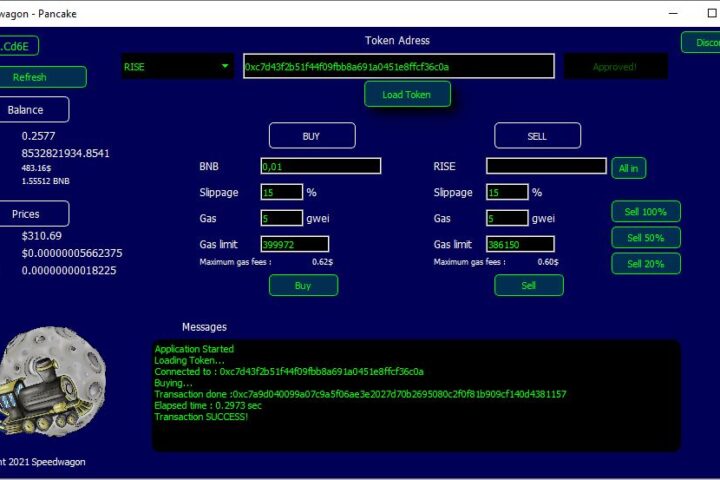Click the RISE sell amount field
Viewport: 720px width, 480px height.
click(x=546, y=166)
